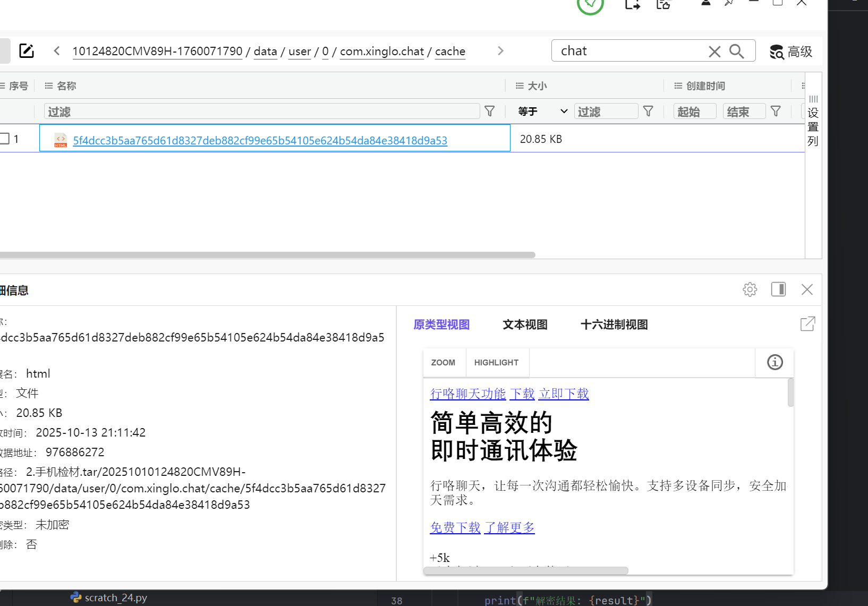868x606 pixels.
Task: Click the green shield status icon
Action: [590, 4]
